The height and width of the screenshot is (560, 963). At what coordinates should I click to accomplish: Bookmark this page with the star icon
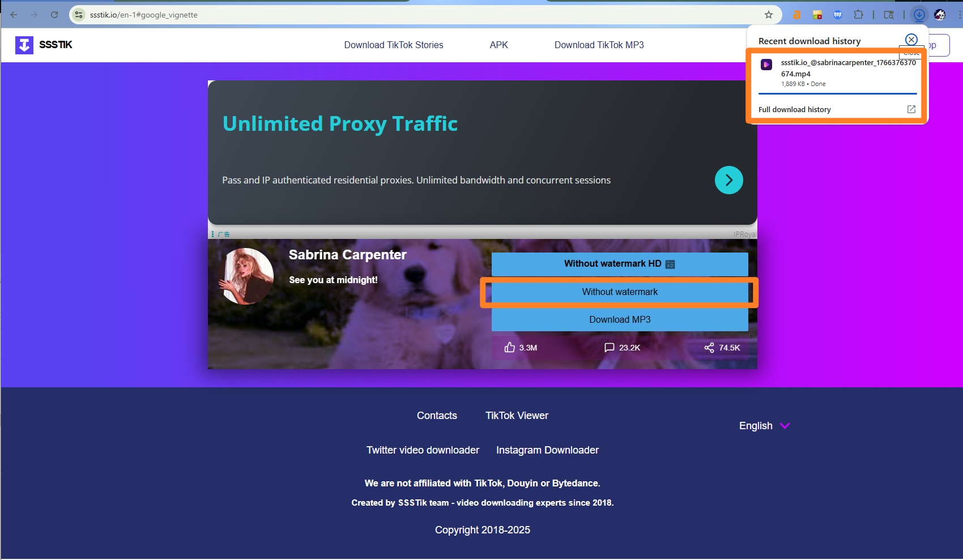(768, 15)
